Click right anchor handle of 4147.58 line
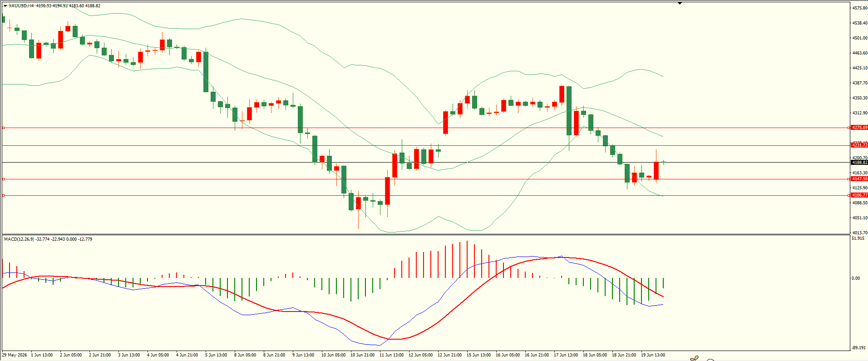Viewport: 868px width, 361px height. [849, 179]
